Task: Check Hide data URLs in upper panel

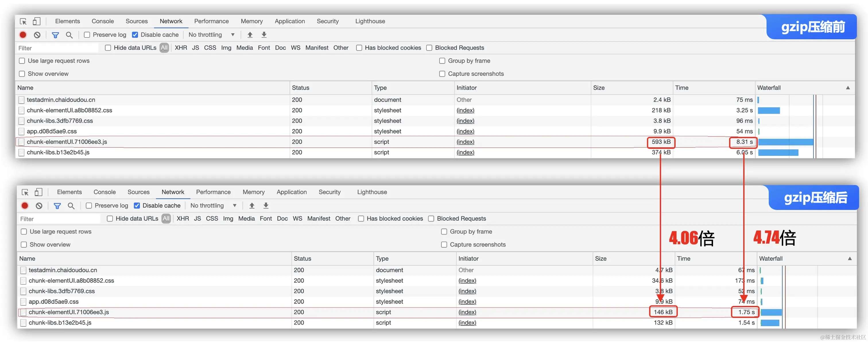Action: [x=108, y=48]
